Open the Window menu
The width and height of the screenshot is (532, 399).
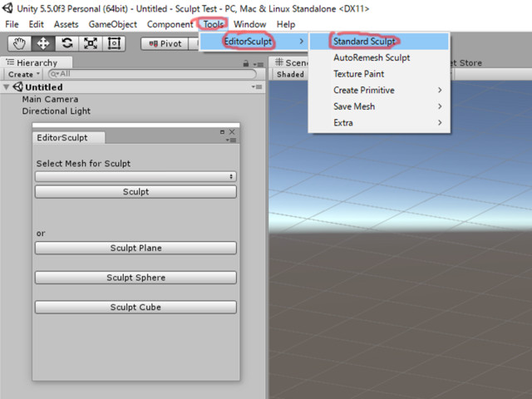[249, 24]
